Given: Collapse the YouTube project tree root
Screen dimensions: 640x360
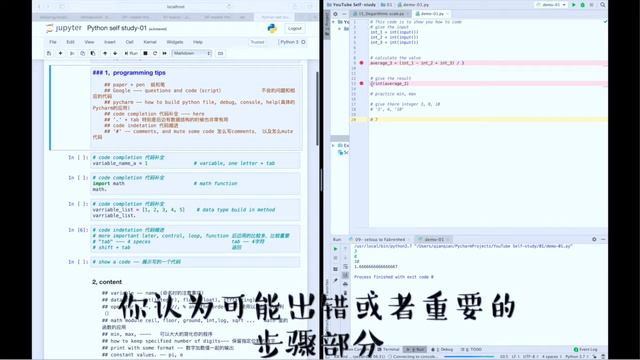Looking at the screenshot, I should click(333, 22).
